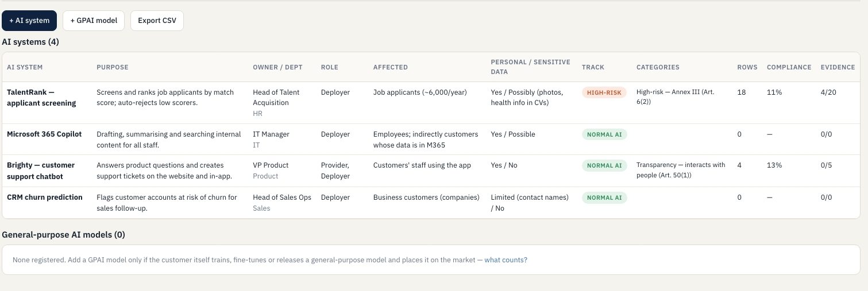Click 'Customers' staff using the app' cell
The image size is (868, 291).
pos(422,165)
